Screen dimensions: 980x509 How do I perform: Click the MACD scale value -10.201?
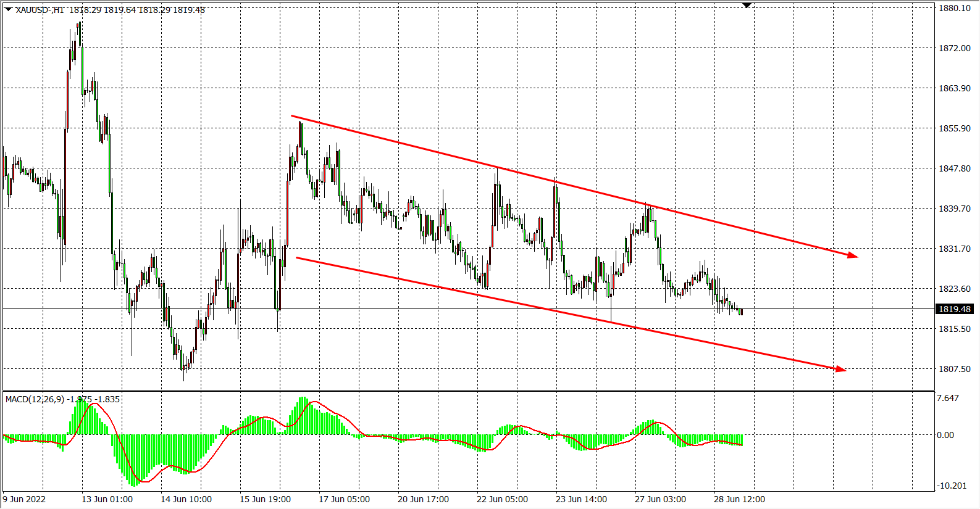pyautogui.click(x=952, y=486)
